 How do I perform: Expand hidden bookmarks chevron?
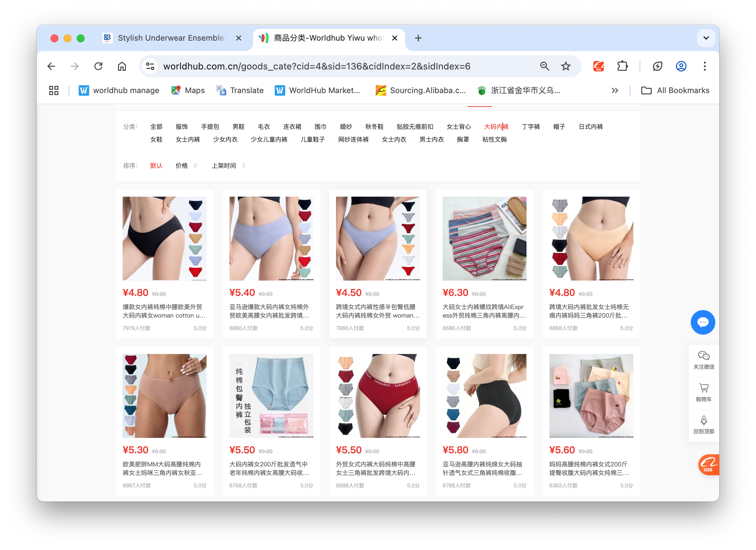tap(615, 90)
